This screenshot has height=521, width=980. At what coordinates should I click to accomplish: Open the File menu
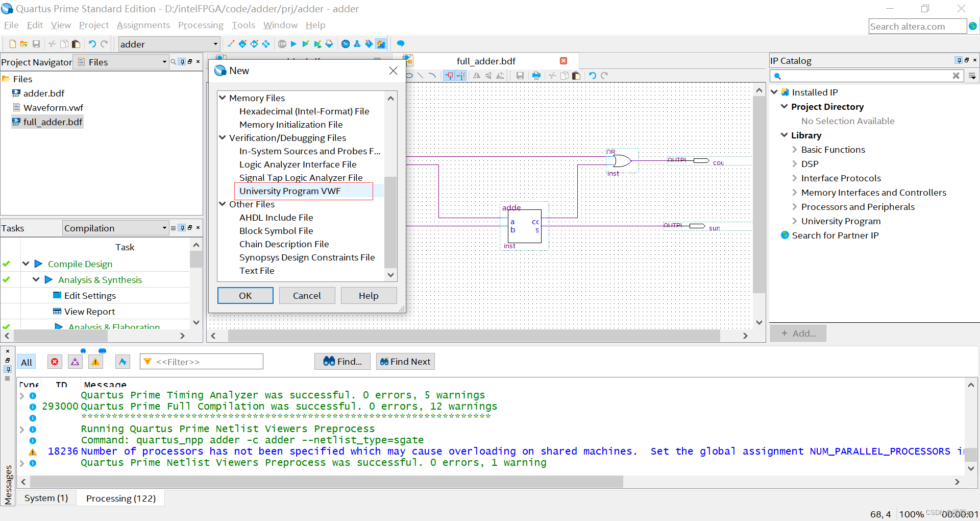(11, 25)
